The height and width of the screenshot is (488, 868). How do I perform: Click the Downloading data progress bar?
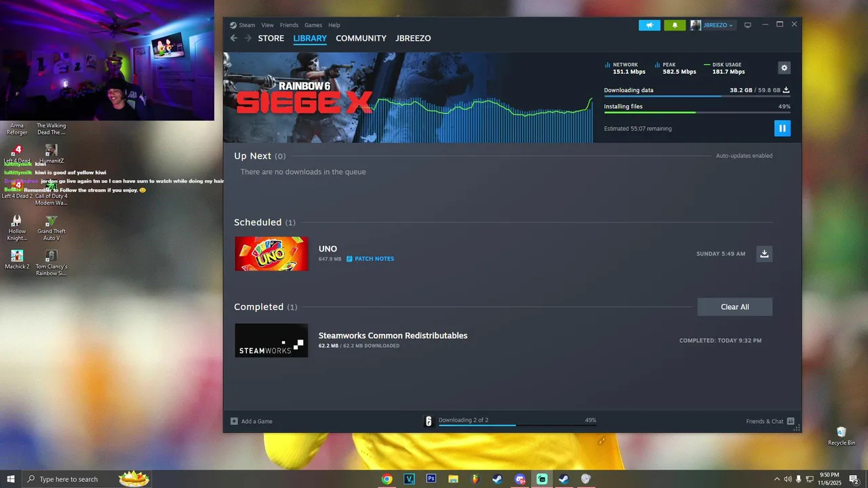(697, 96)
